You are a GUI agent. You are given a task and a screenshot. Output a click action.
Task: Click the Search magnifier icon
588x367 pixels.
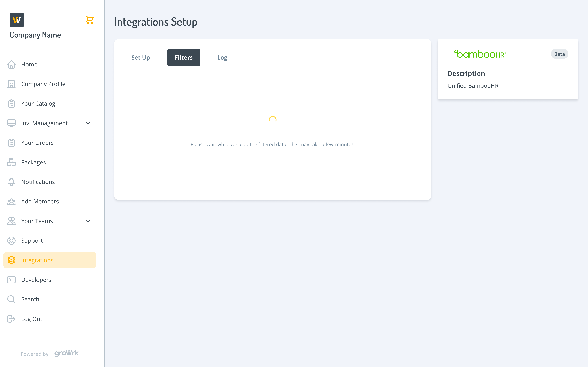11,299
